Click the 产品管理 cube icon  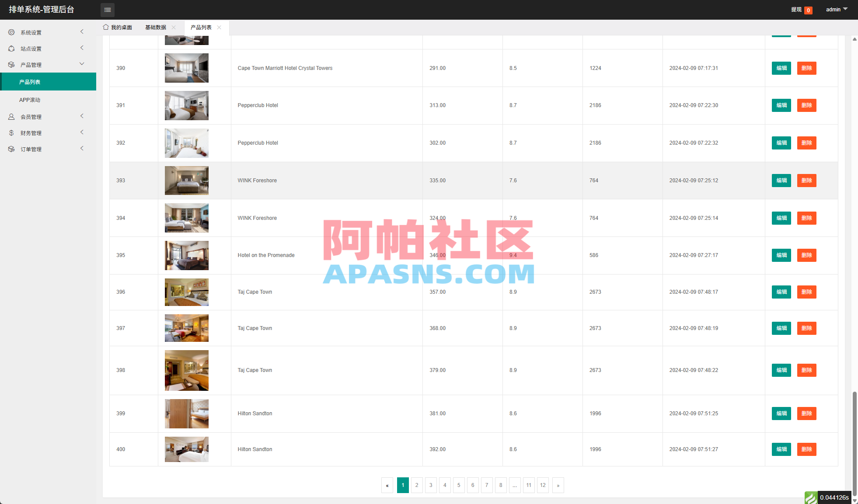tap(11, 64)
